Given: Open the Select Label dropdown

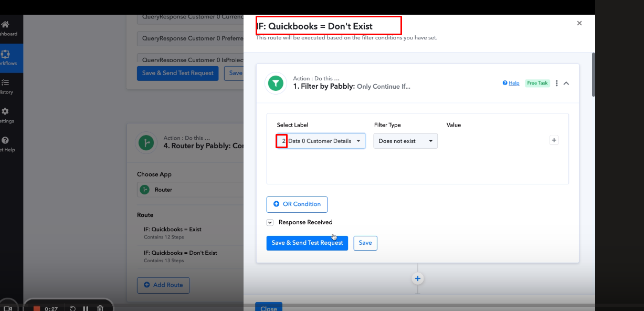Looking at the screenshot, I should [321, 141].
